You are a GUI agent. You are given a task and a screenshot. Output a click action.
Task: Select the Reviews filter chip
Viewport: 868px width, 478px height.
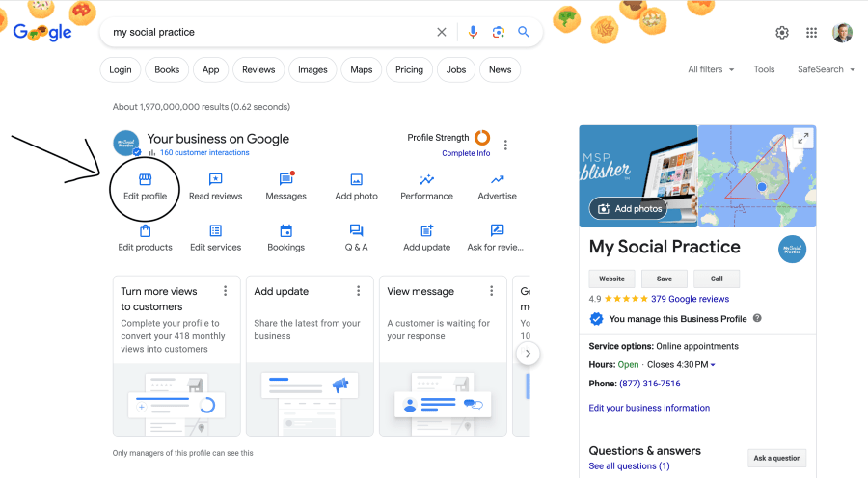tap(258, 69)
